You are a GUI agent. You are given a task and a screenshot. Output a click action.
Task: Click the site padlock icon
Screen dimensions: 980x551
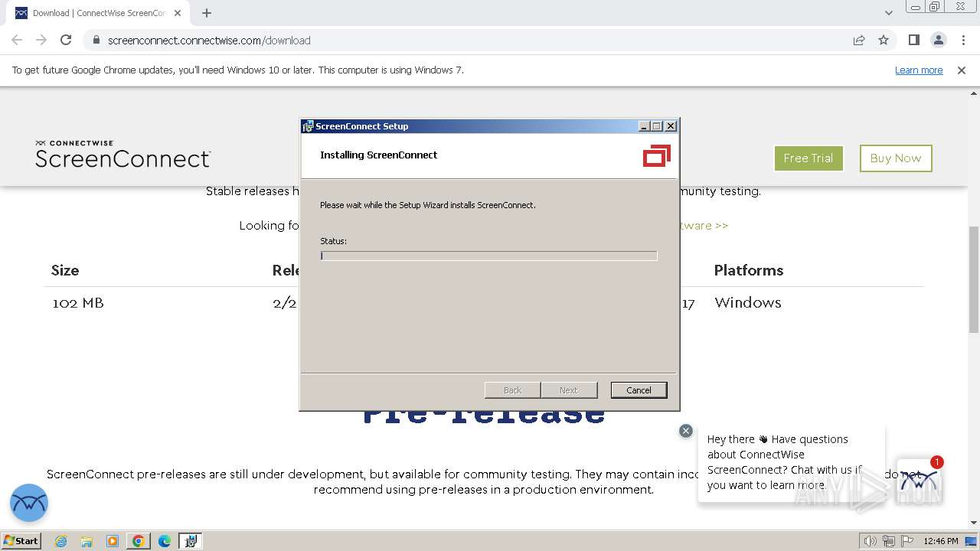pyautogui.click(x=96, y=40)
